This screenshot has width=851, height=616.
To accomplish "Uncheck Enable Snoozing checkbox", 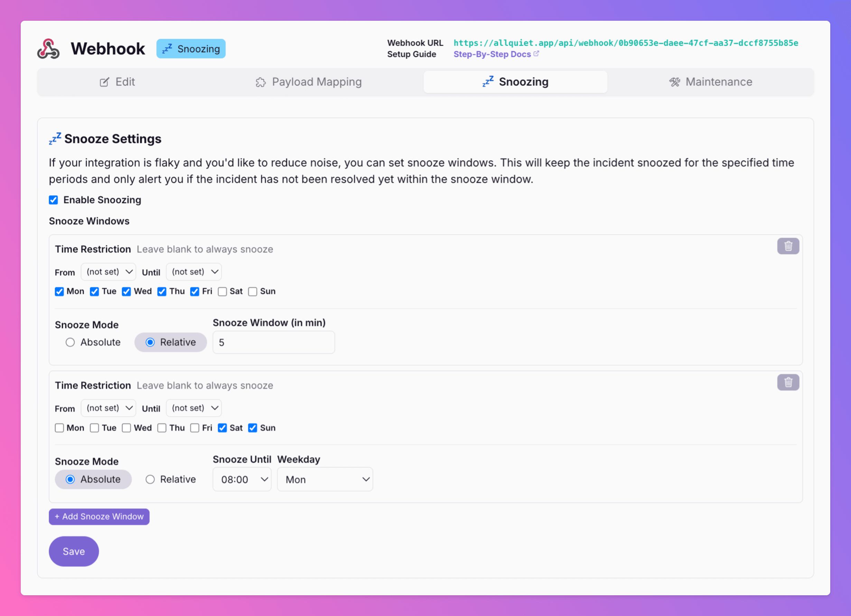I will point(53,200).
